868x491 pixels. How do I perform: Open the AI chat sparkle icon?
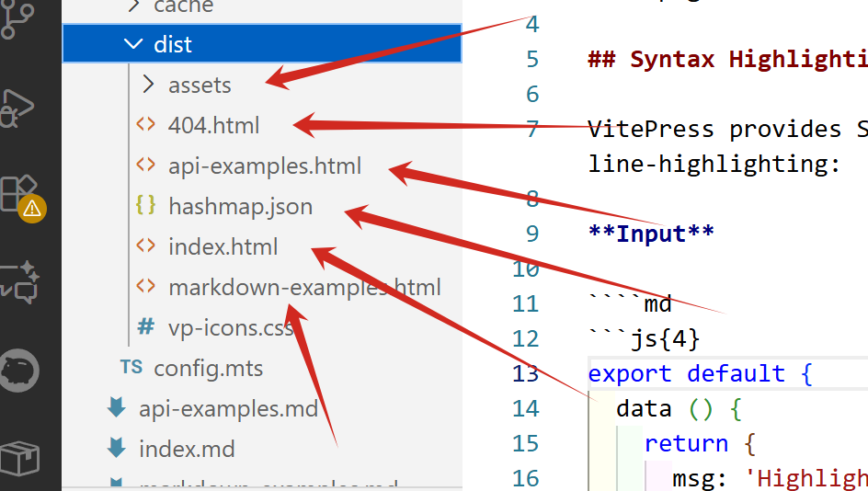coord(18,279)
